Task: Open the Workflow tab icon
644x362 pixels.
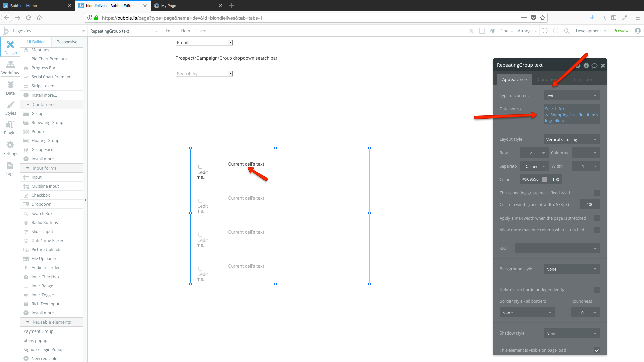Action: 10,67
